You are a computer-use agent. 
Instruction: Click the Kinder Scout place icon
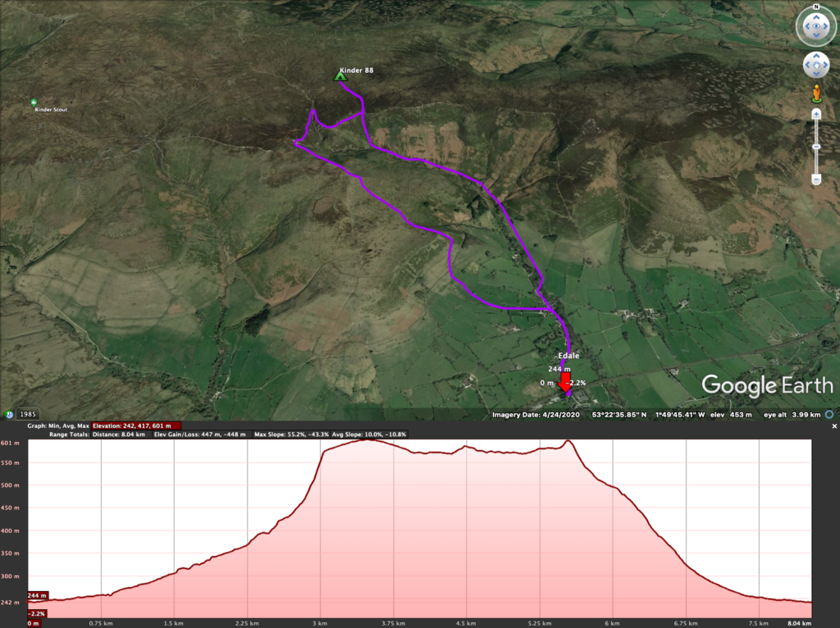pos(34,102)
